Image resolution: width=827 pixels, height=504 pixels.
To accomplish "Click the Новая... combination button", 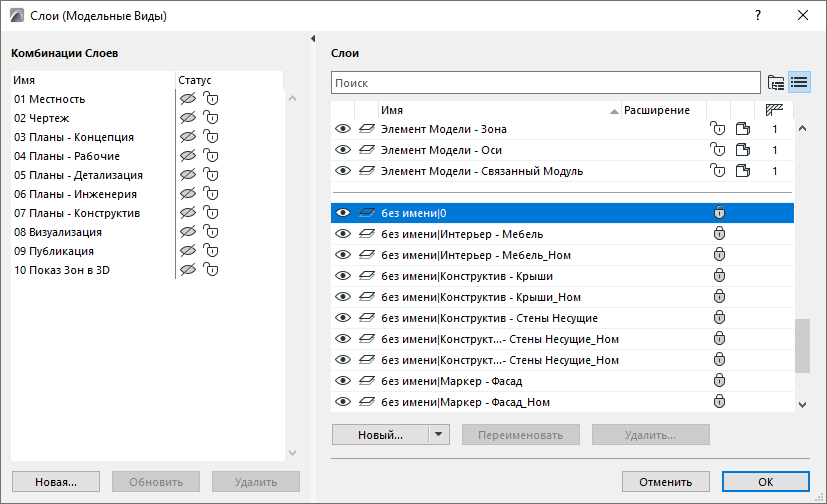I will click(56, 481).
